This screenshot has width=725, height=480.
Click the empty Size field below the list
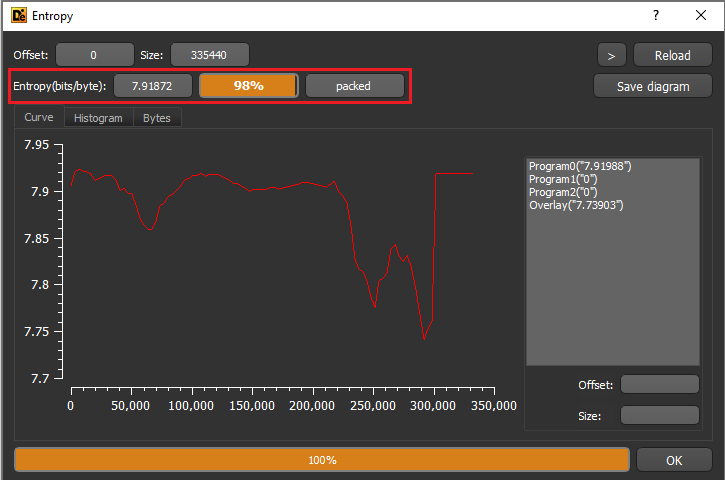pyautogui.click(x=659, y=415)
